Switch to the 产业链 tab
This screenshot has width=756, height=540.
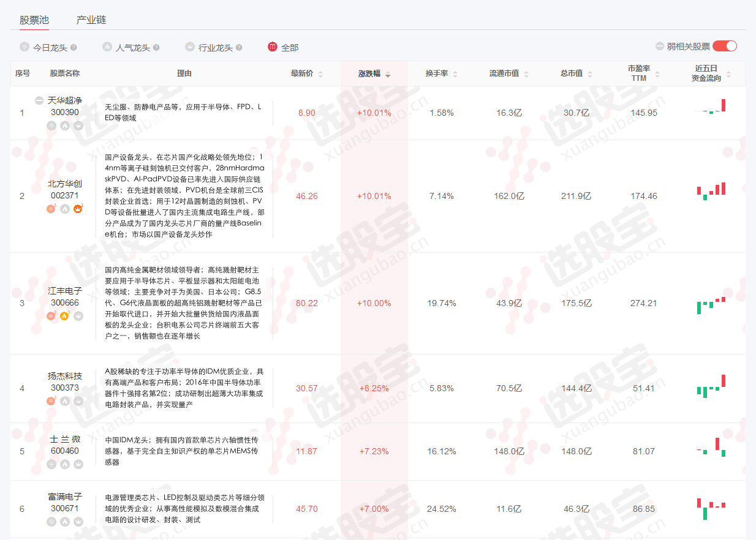pyautogui.click(x=91, y=20)
